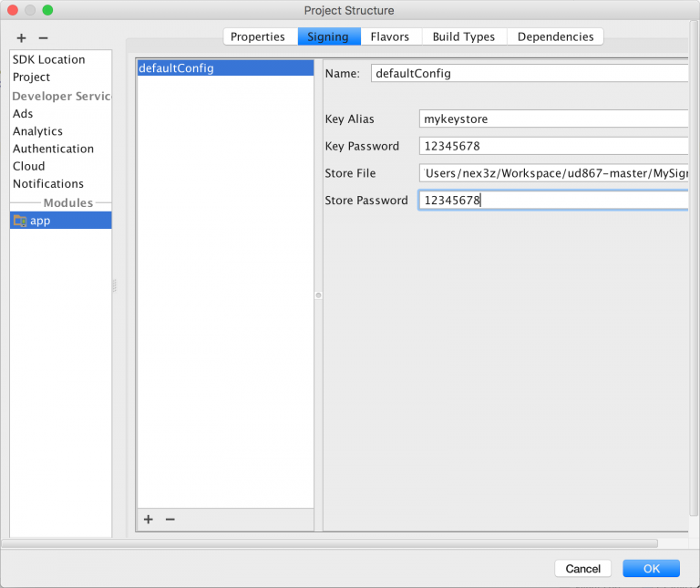Click the plus icon above the sidebar
The image size is (700, 588).
[x=22, y=38]
